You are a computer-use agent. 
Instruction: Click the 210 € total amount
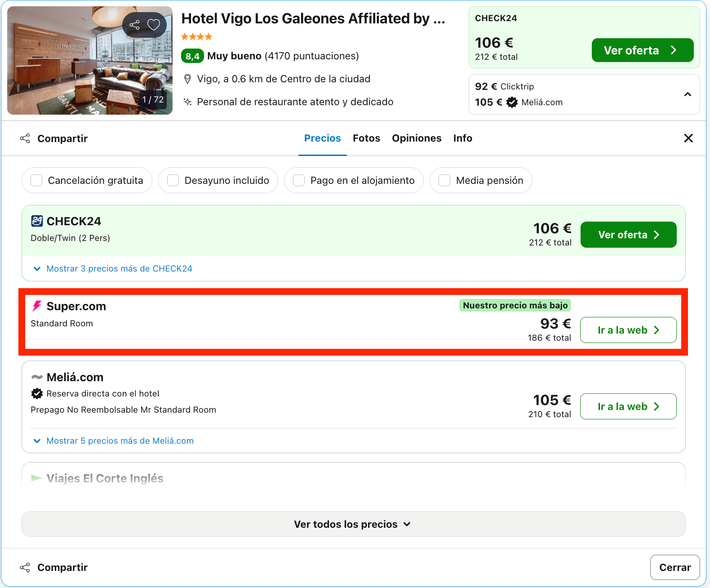(x=550, y=414)
